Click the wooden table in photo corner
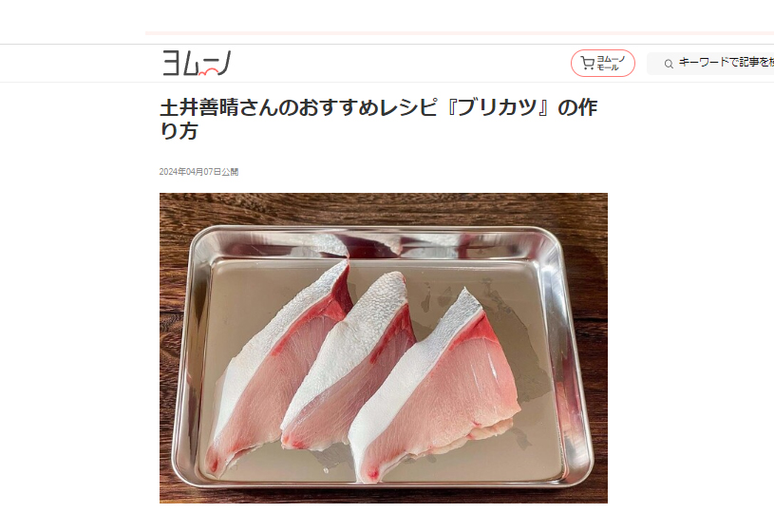 pyautogui.click(x=174, y=207)
